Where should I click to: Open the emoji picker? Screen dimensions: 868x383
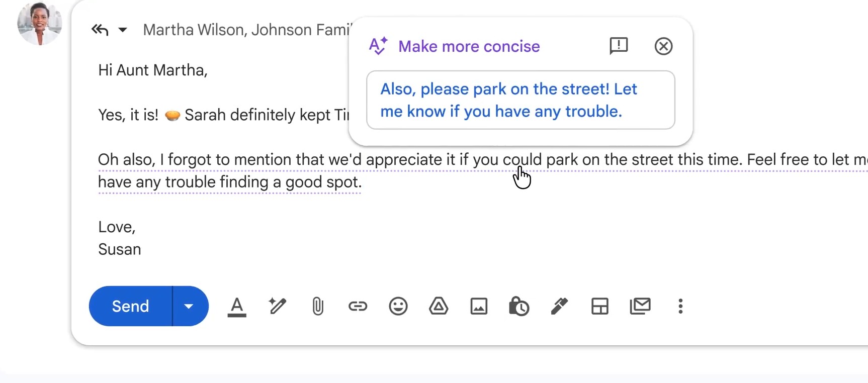point(398,306)
